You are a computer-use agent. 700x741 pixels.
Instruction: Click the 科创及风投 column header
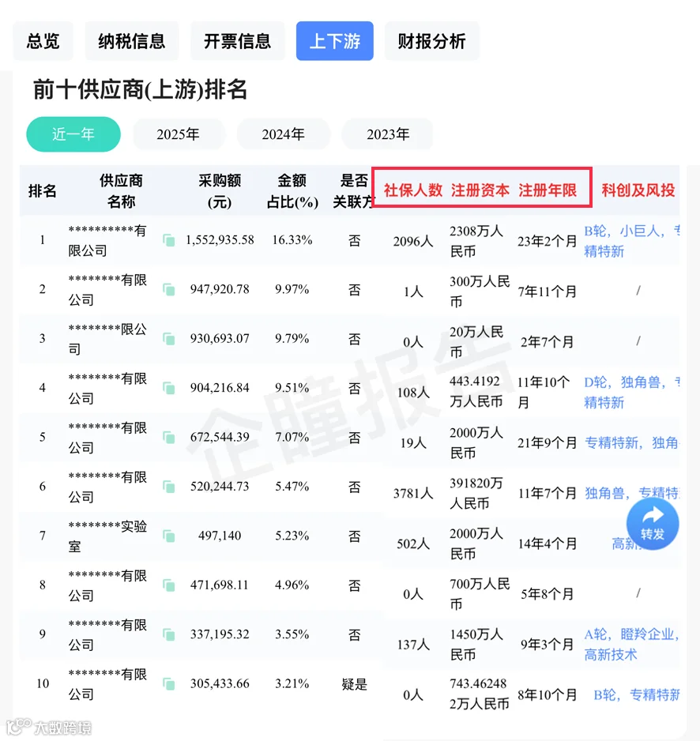tap(638, 190)
